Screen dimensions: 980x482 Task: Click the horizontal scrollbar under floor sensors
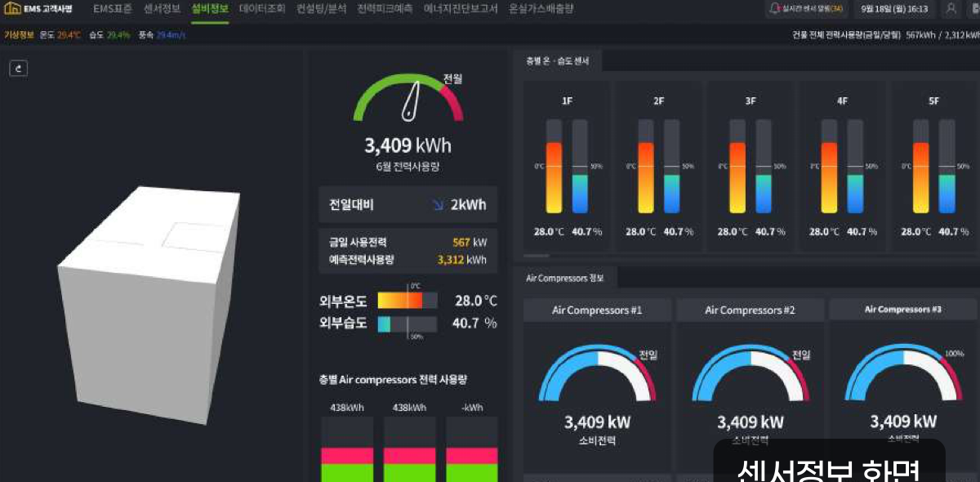point(536,256)
